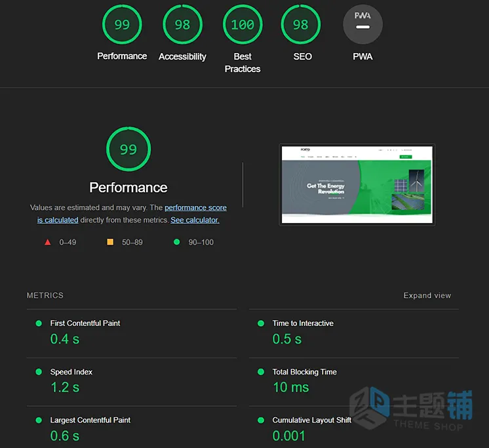Select the Cumulative Layout Shift metric label
This screenshot has width=489, height=448.
click(x=312, y=420)
